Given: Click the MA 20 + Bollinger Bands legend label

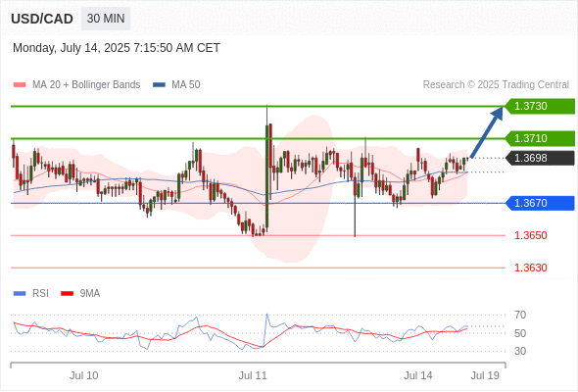Looking at the screenshot, I should [86, 85].
